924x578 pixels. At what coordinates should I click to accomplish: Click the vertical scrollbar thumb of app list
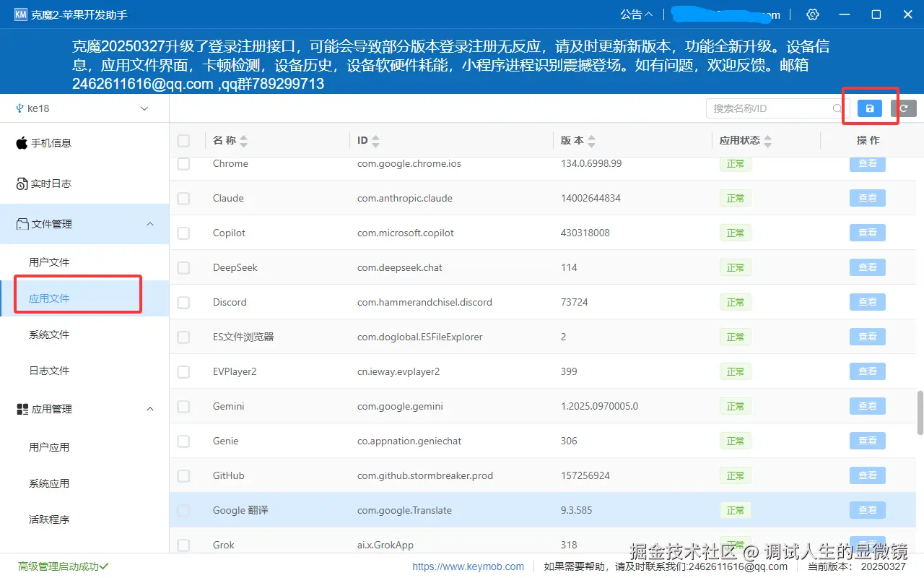coord(920,413)
